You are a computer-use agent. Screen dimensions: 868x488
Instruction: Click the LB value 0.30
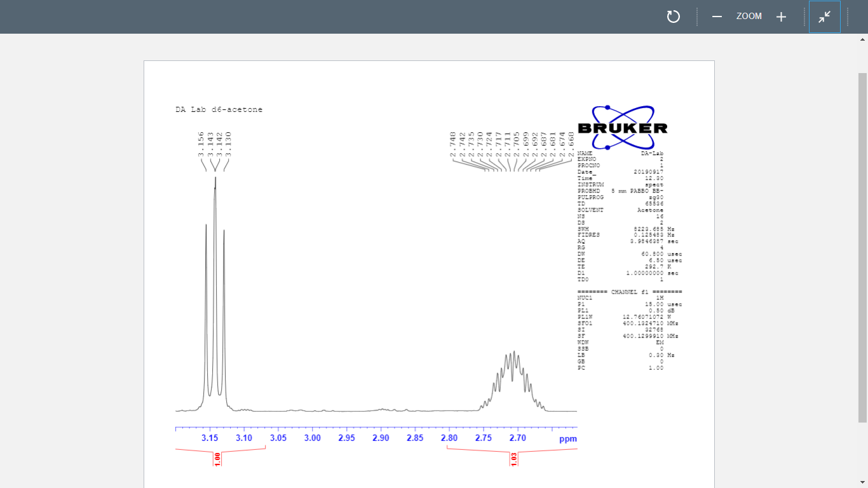pyautogui.click(x=656, y=355)
